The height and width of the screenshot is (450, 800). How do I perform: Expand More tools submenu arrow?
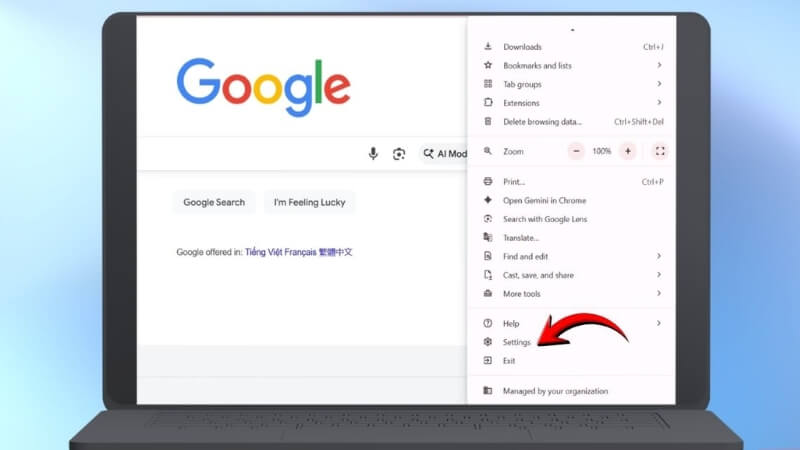pyautogui.click(x=659, y=293)
